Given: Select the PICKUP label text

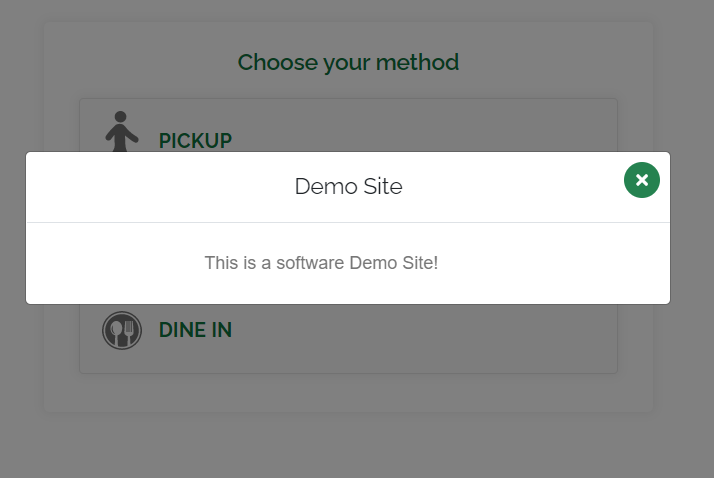Looking at the screenshot, I should pyautogui.click(x=195, y=141).
